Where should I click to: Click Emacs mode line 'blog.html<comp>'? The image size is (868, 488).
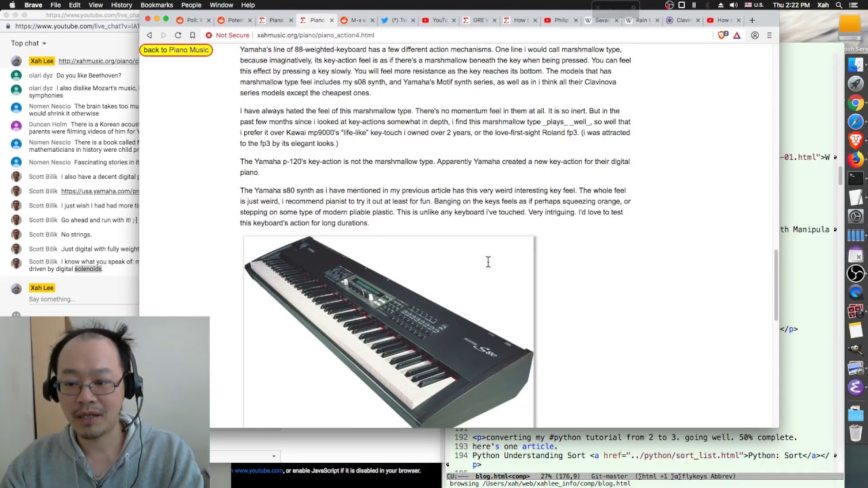502,476
